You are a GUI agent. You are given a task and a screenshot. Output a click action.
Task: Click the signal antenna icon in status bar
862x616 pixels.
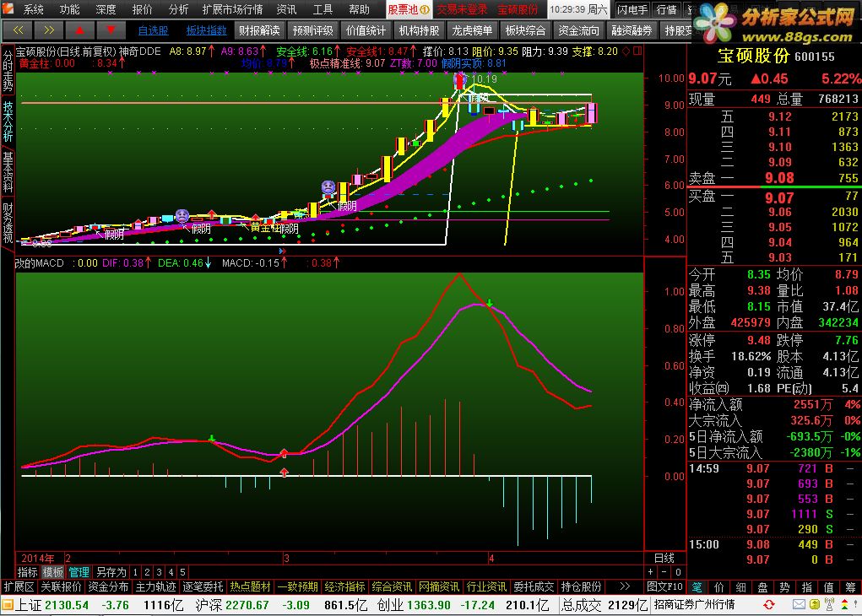tap(829, 605)
